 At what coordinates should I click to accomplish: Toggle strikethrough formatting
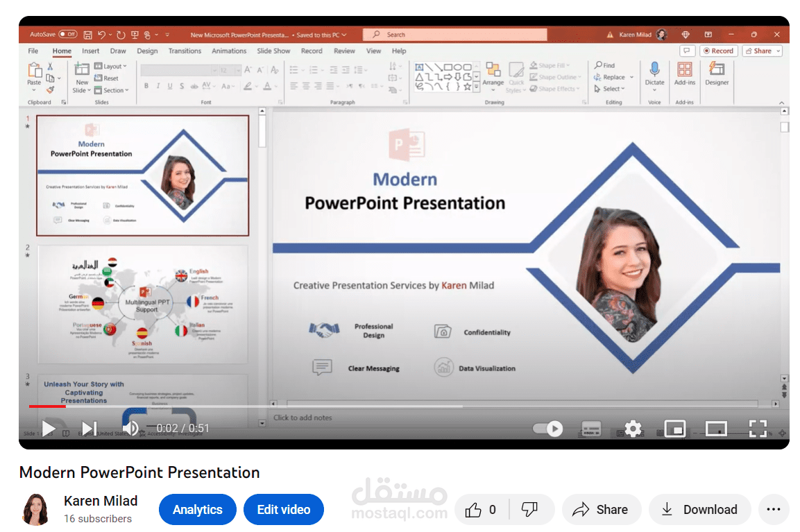pyautogui.click(x=194, y=86)
